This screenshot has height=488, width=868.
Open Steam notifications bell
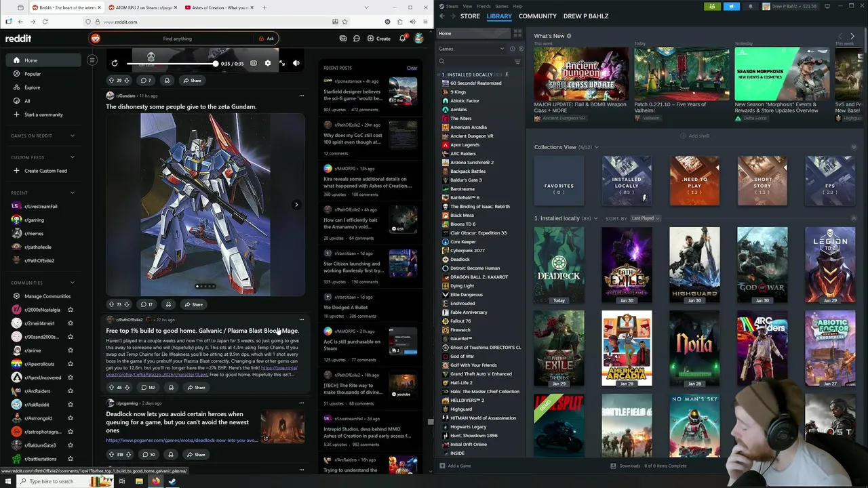click(x=750, y=6)
